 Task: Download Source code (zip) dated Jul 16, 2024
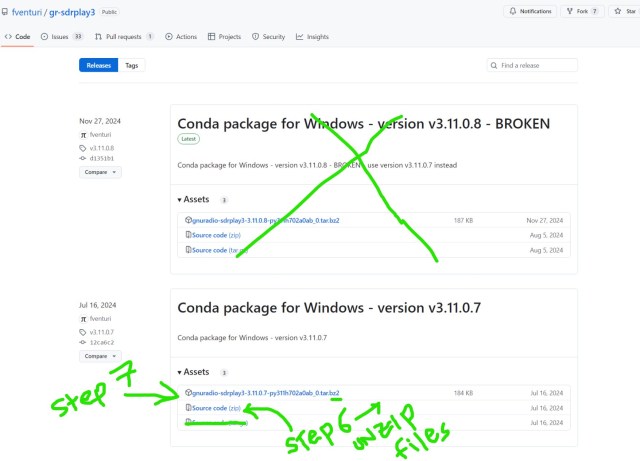[216, 408]
